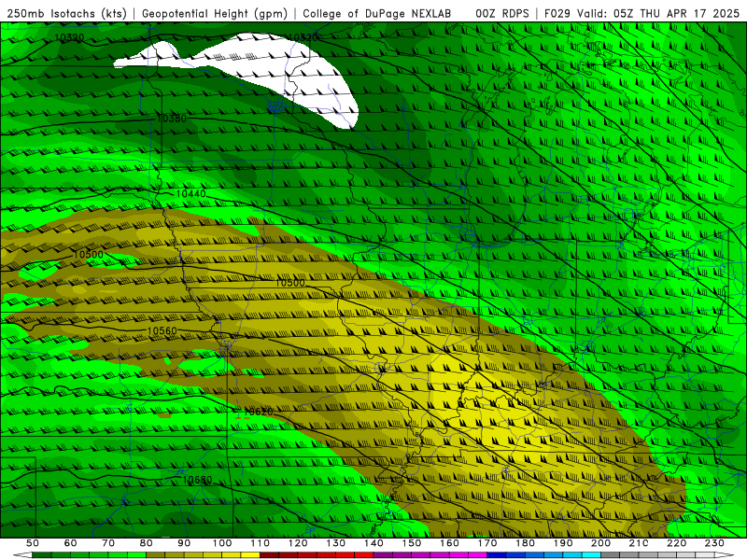Click the 10560 height contour label
Screen dimensions: 747x560
162,330
